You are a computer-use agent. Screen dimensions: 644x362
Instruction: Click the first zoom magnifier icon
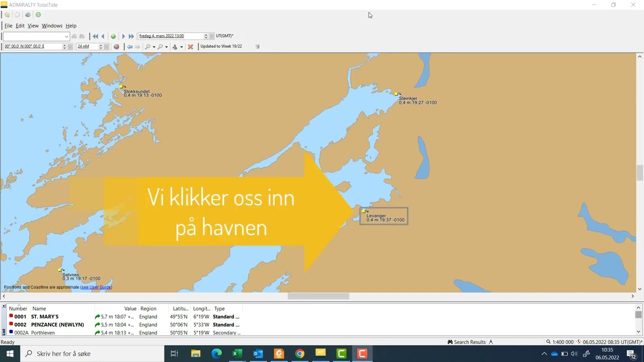pos(147,47)
